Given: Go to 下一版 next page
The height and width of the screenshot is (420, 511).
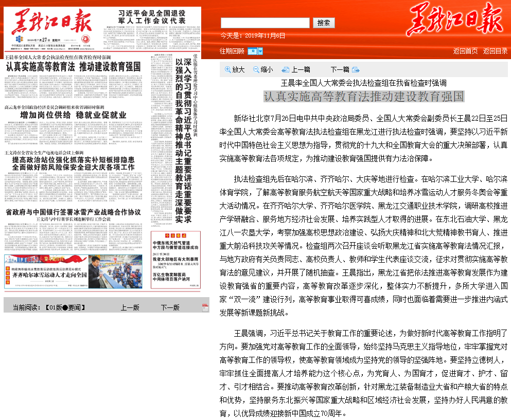Looking at the screenshot, I should click(x=170, y=307).
